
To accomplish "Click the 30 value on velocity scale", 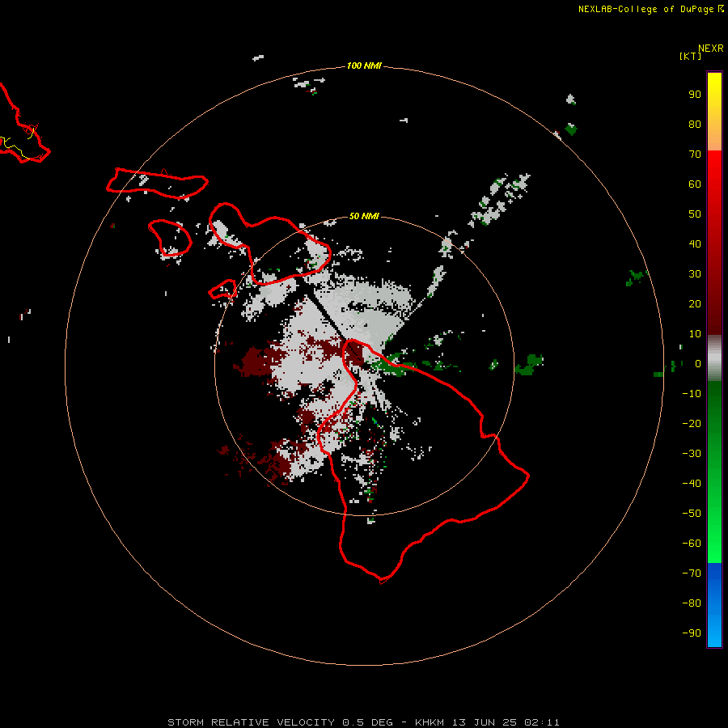I will (695, 274).
